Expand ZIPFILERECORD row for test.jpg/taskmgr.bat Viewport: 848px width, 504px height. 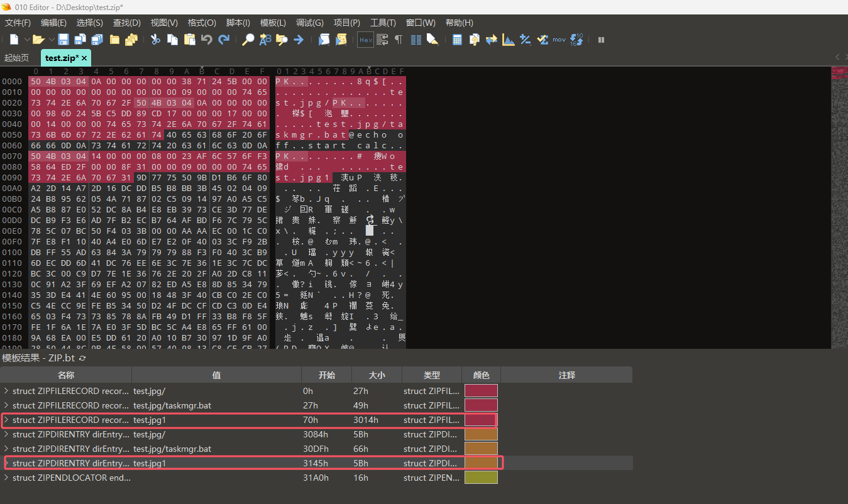click(6, 405)
